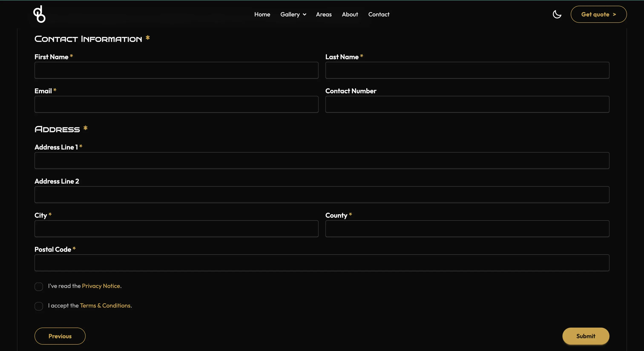Viewport: 644px width, 351px height.
Task: Click the First Name input field
Action: [176, 70]
